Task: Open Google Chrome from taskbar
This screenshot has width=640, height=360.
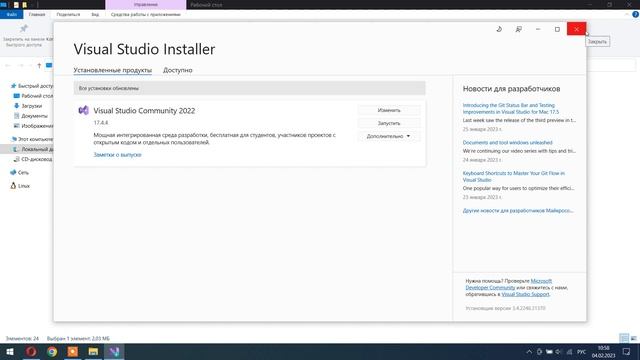Action: (x=52, y=351)
